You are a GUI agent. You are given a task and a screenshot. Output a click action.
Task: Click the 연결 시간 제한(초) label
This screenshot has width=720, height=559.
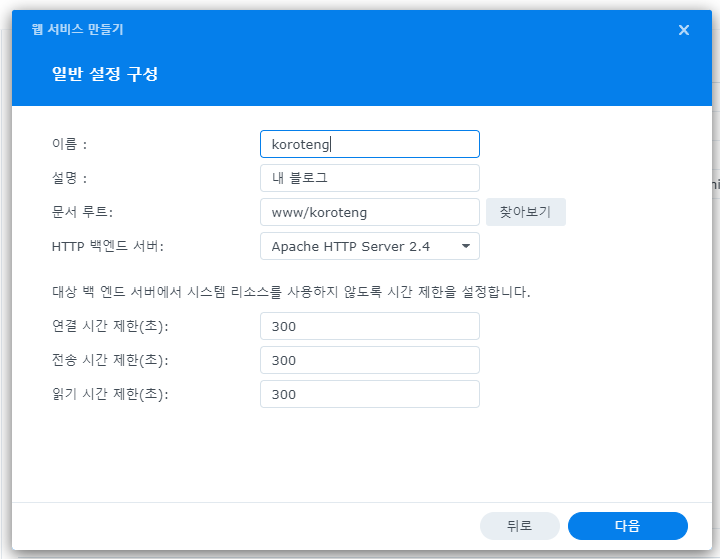click(x=110, y=326)
